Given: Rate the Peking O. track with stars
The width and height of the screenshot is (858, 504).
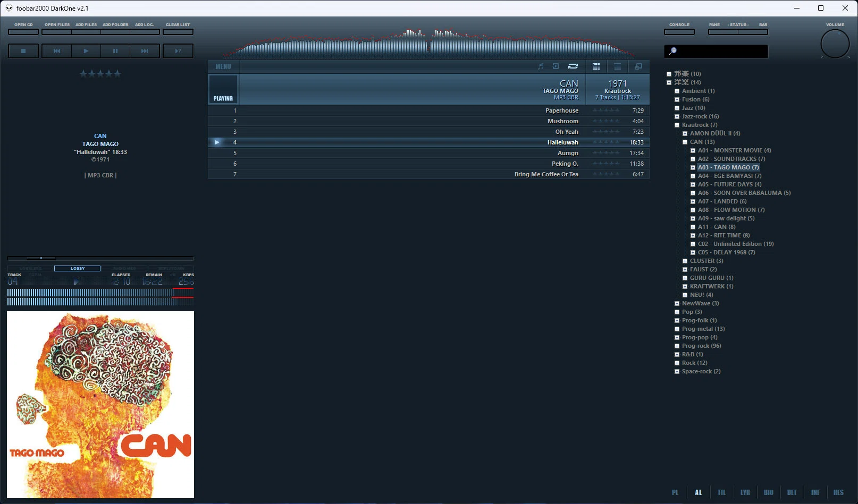Looking at the screenshot, I should coord(606,164).
